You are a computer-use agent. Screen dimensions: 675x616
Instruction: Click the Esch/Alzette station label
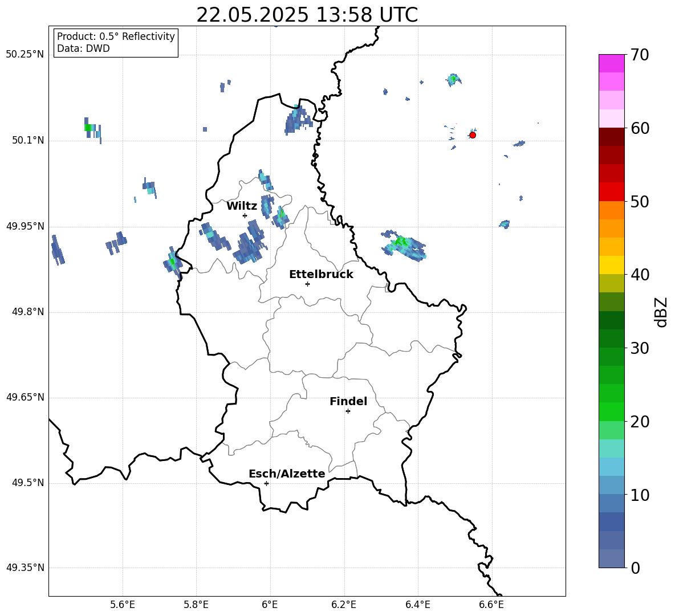tap(287, 474)
